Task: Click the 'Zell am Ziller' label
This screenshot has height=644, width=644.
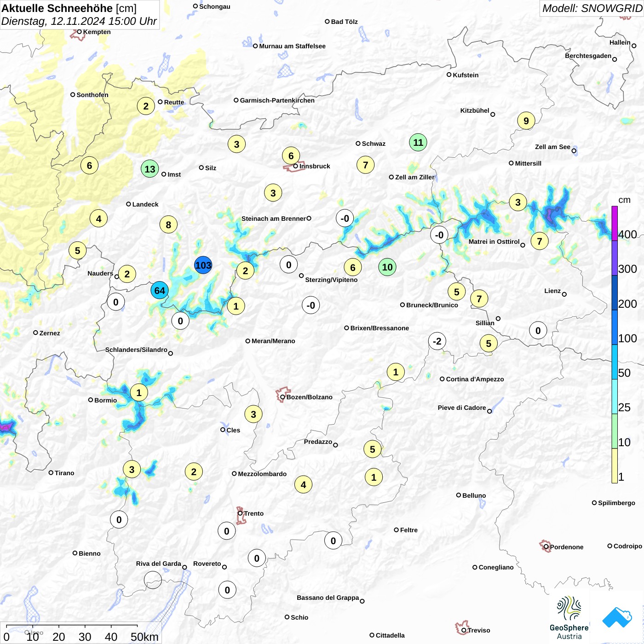Action: (415, 177)
